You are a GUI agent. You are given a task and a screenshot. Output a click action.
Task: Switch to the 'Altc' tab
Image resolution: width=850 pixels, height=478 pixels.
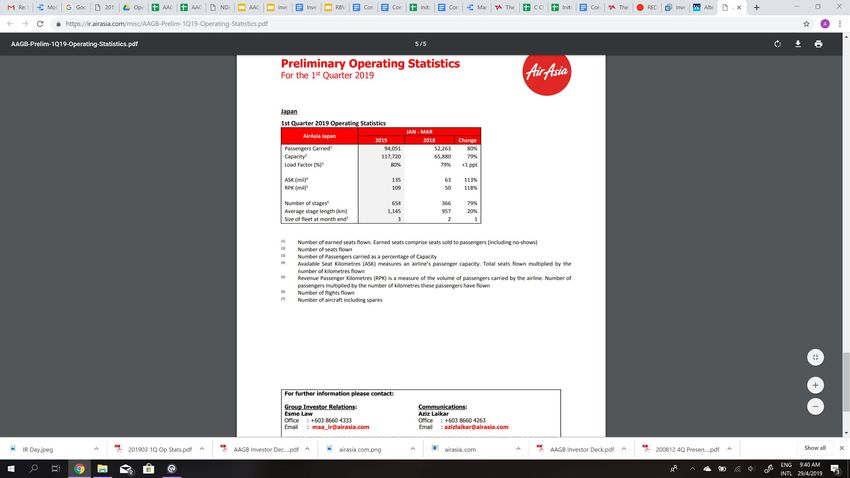(x=703, y=8)
